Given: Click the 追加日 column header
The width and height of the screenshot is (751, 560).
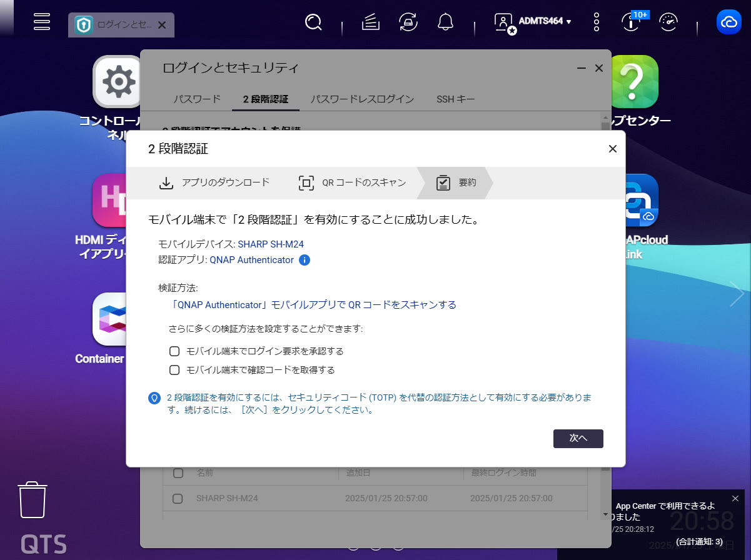Looking at the screenshot, I should coord(359,472).
